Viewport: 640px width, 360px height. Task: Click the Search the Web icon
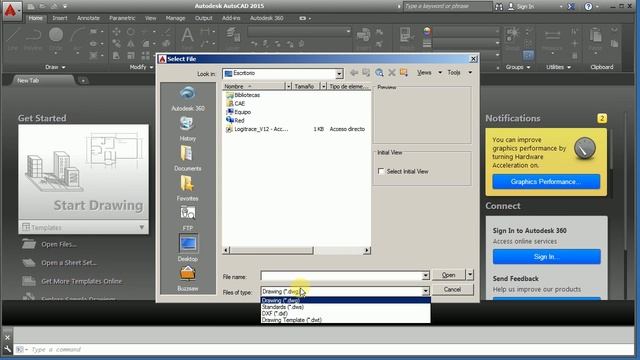pyautogui.click(x=379, y=73)
